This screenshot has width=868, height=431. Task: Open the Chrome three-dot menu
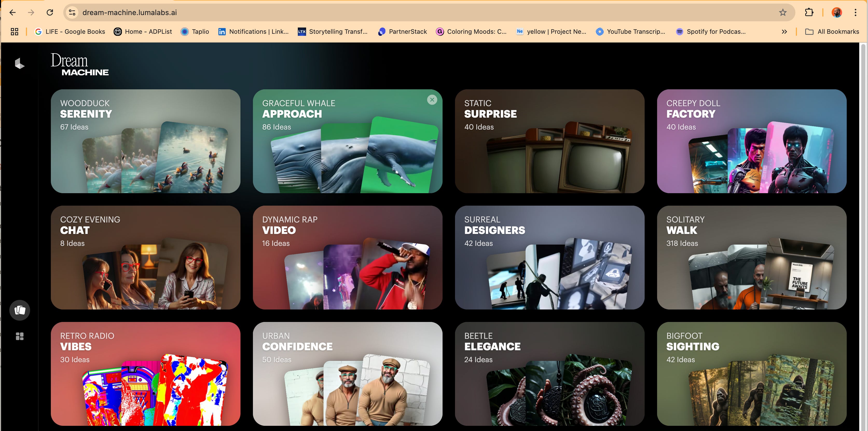855,12
